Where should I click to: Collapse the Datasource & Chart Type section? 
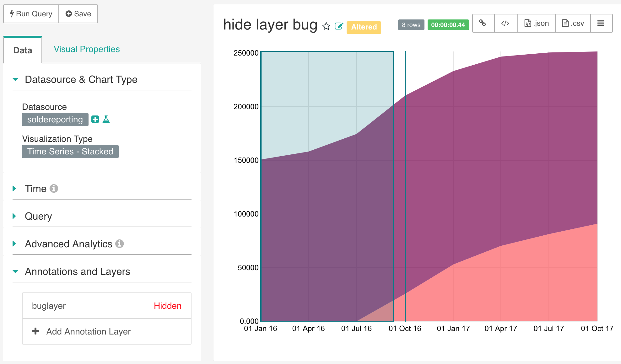15,79
